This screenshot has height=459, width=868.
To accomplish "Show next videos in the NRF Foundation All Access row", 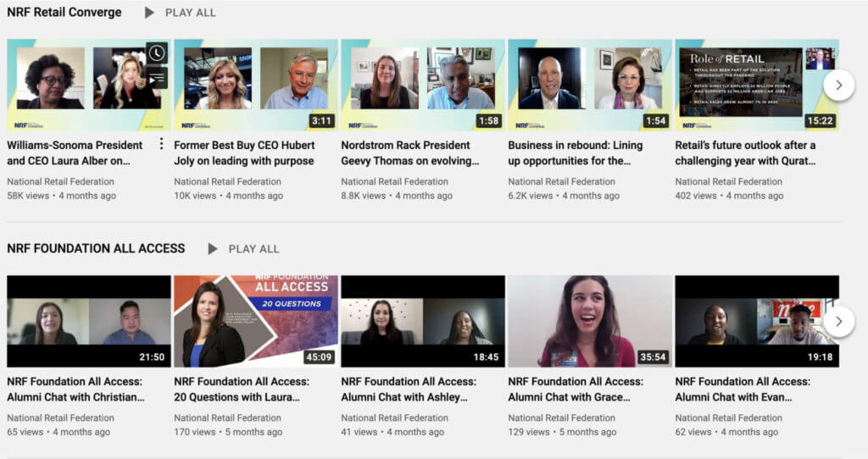I will [838, 321].
